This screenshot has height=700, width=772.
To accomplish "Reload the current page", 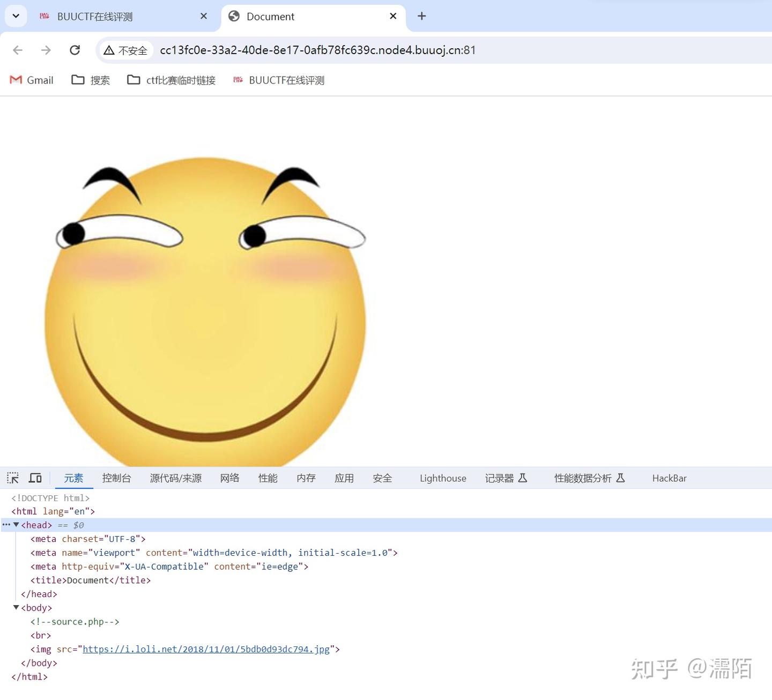I will [x=75, y=50].
